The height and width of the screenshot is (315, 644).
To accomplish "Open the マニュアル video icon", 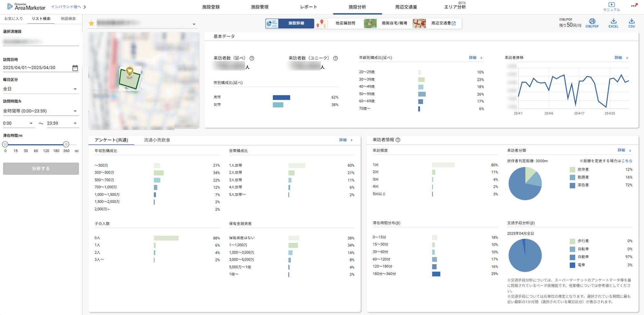I will pos(611,5).
